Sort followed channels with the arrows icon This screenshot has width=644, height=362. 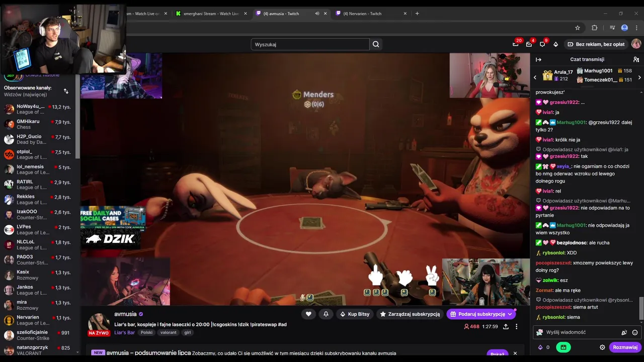click(x=66, y=91)
